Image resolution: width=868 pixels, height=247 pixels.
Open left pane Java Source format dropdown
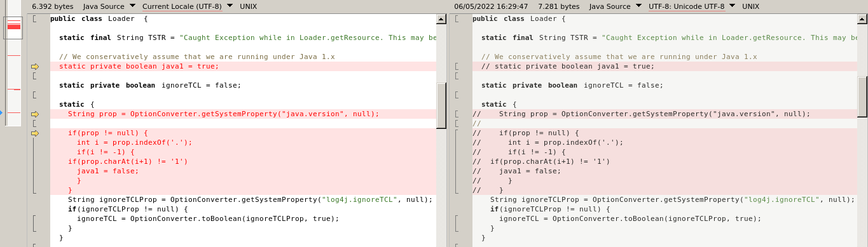(x=109, y=6)
